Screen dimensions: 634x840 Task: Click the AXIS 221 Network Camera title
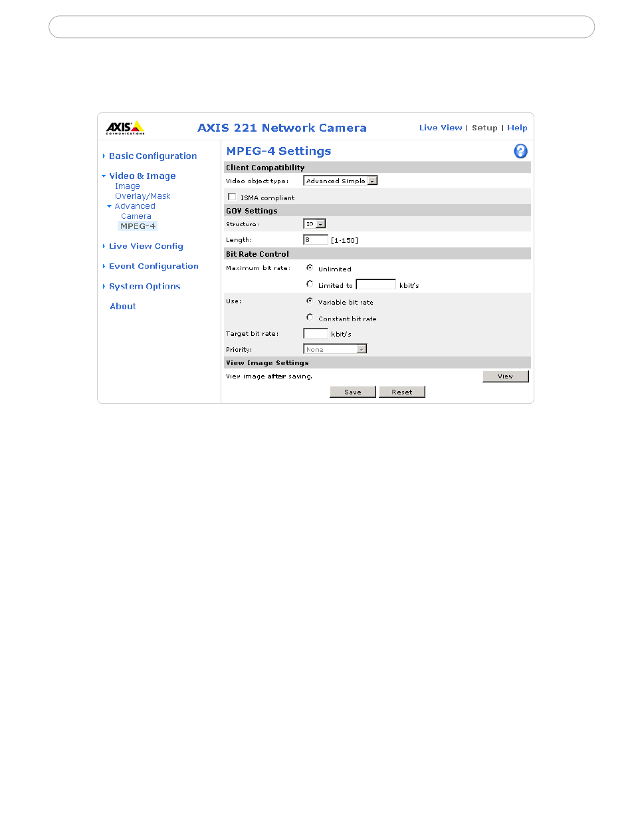click(282, 128)
